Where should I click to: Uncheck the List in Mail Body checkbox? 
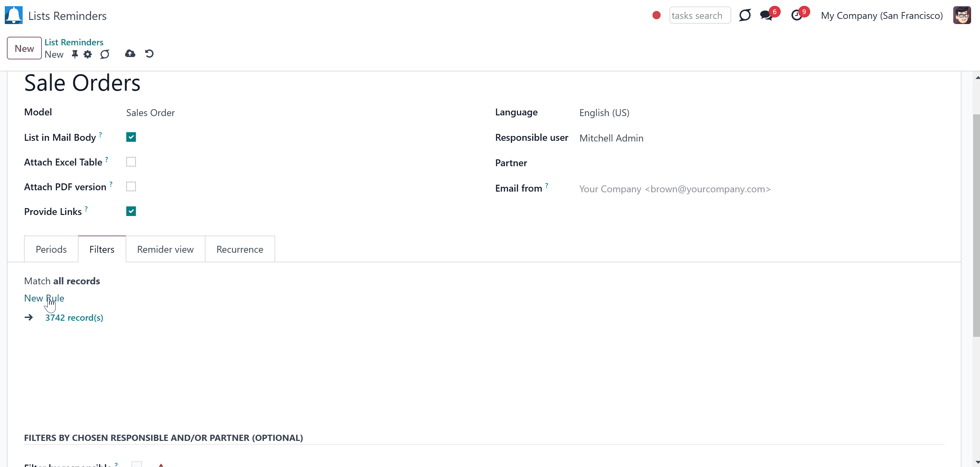click(x=131, y=137)
